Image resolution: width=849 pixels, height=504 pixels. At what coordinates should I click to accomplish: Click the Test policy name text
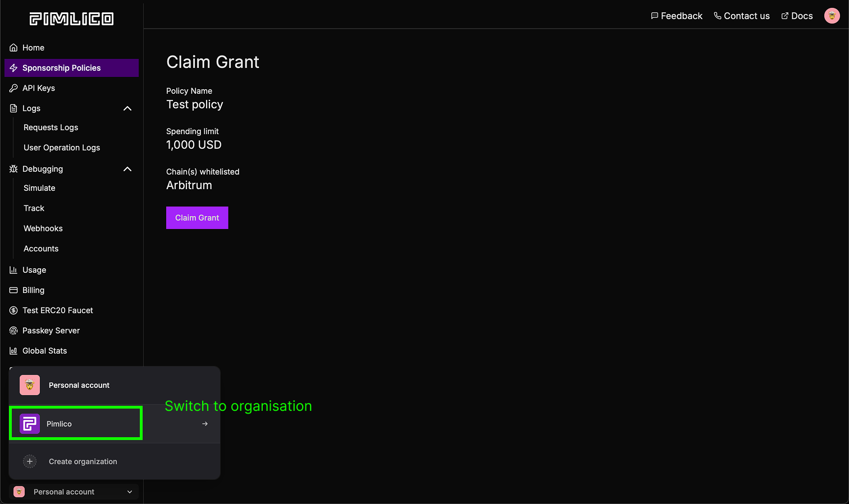(x=195, y=104)
